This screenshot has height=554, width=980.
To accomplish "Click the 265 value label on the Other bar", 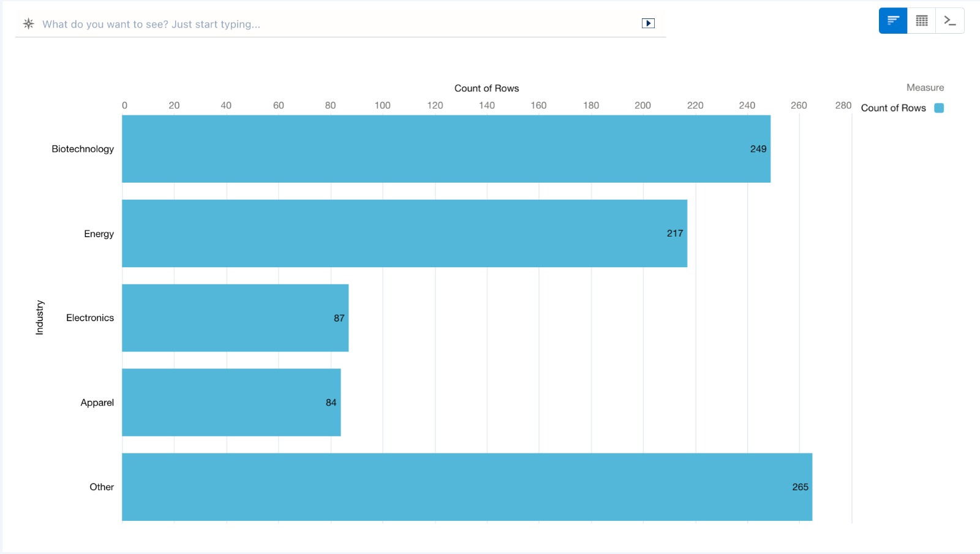I will [800, 487].
